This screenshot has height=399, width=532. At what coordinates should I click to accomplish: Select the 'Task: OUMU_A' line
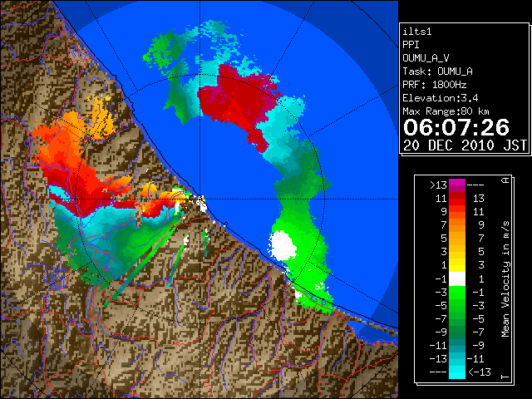pyautogui.click(x=437, y=71)
